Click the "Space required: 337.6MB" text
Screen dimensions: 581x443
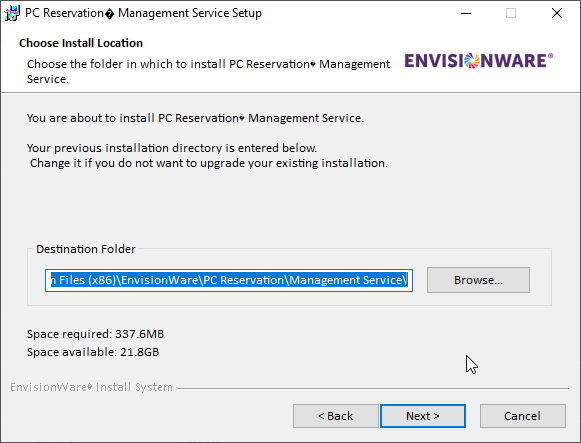pos(95,334)
